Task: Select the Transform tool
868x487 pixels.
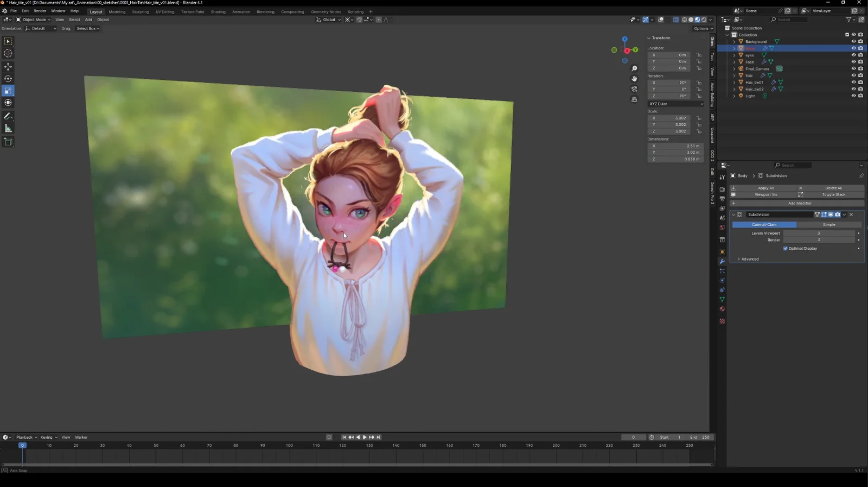Action: coord(8,103)
